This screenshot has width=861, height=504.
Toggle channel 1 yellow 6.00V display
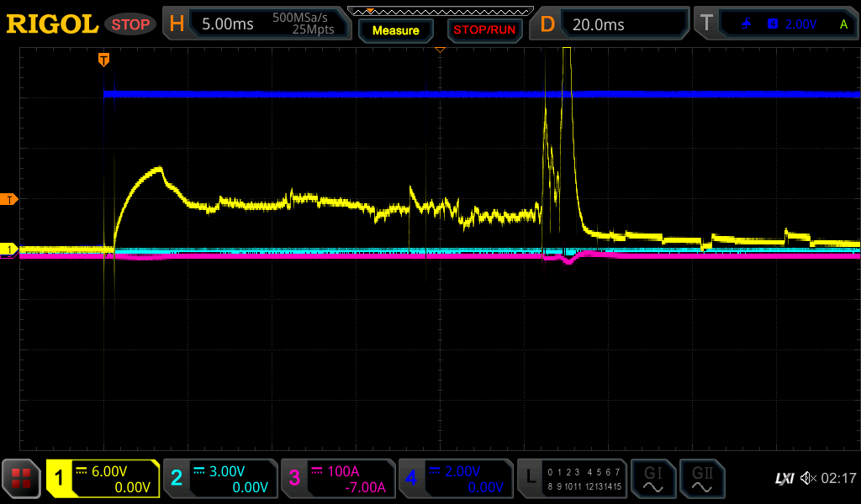(x=103, y=479)
